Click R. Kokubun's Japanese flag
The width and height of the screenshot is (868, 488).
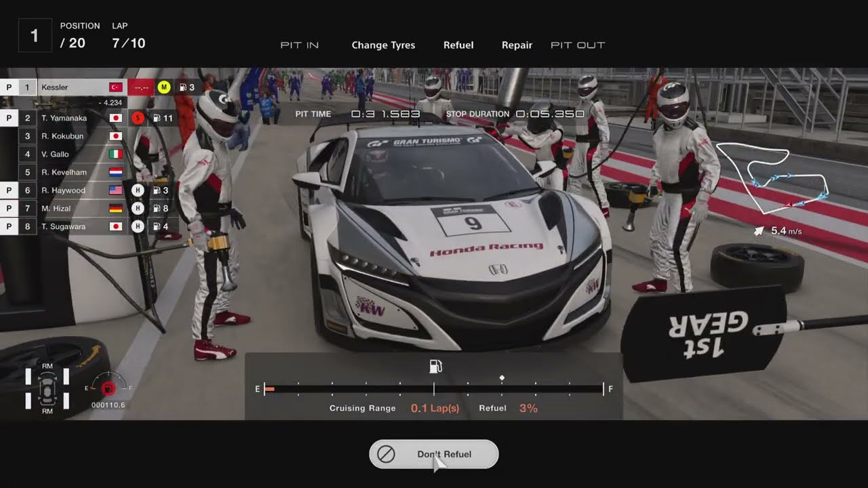tap(115, 136)
